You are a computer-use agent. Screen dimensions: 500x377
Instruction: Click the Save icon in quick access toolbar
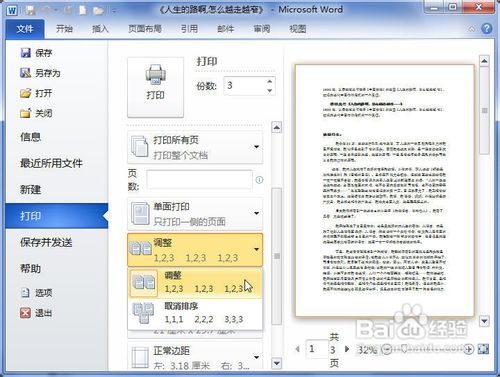tap(31, 11)
